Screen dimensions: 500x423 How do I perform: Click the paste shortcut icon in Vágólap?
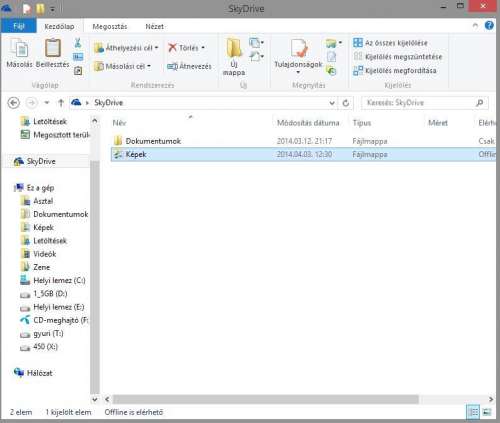[78, 70]
